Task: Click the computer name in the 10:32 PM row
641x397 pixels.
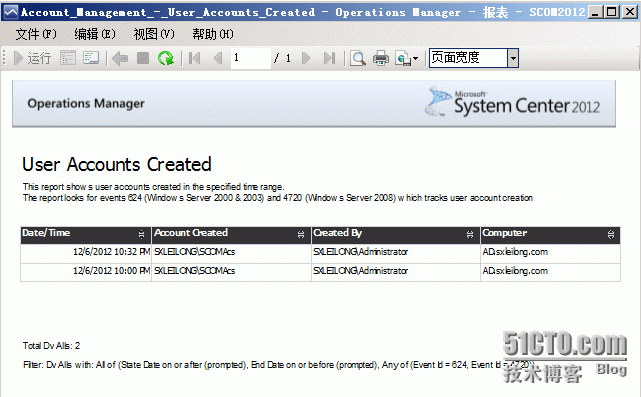Action: tap(515, 252)
